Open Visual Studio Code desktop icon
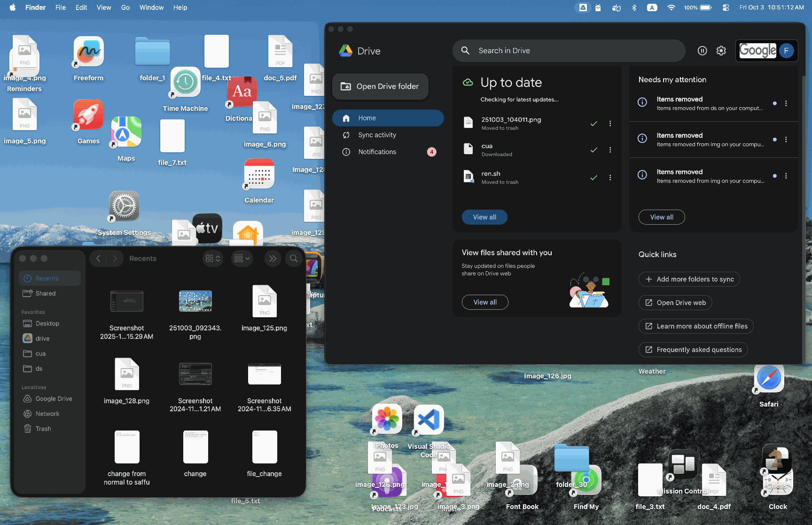 429,420
